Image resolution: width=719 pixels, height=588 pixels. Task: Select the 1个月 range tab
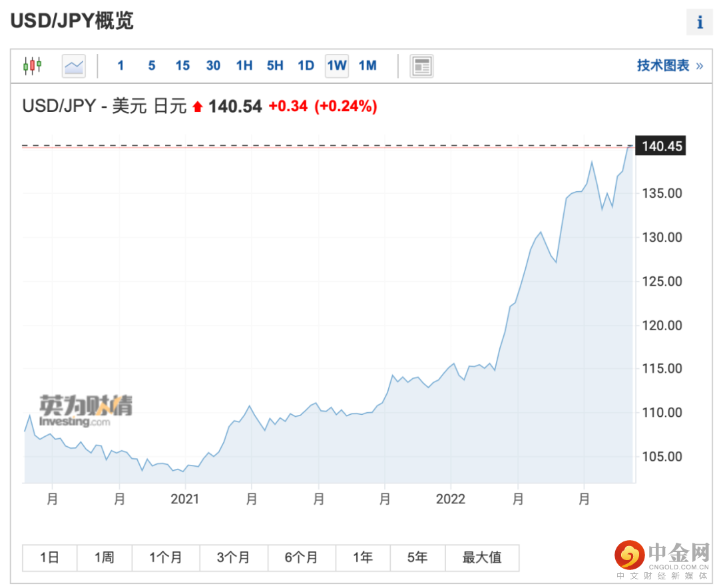(x=165, y=557)
